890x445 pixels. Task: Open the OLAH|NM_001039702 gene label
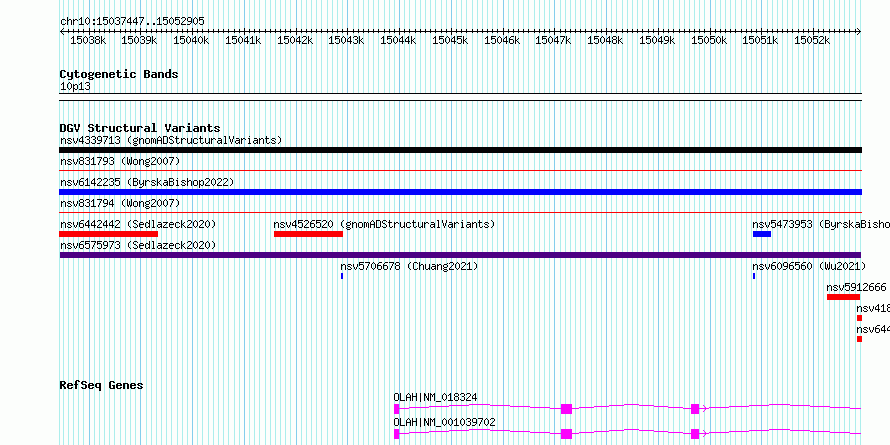[444, 422]
